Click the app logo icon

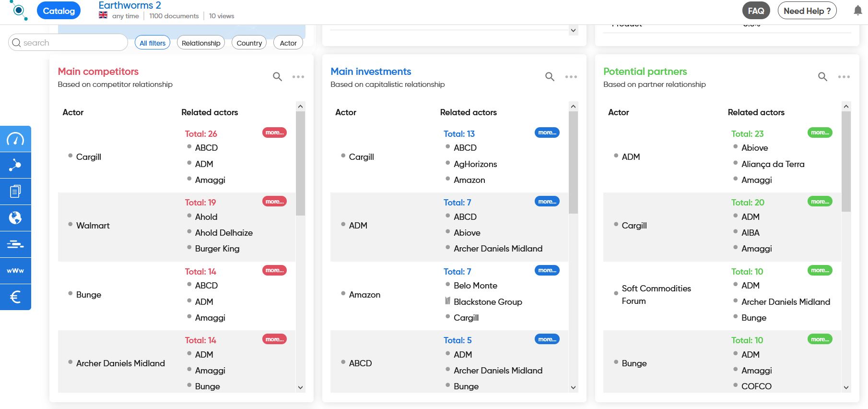click(x=19, y=10)
